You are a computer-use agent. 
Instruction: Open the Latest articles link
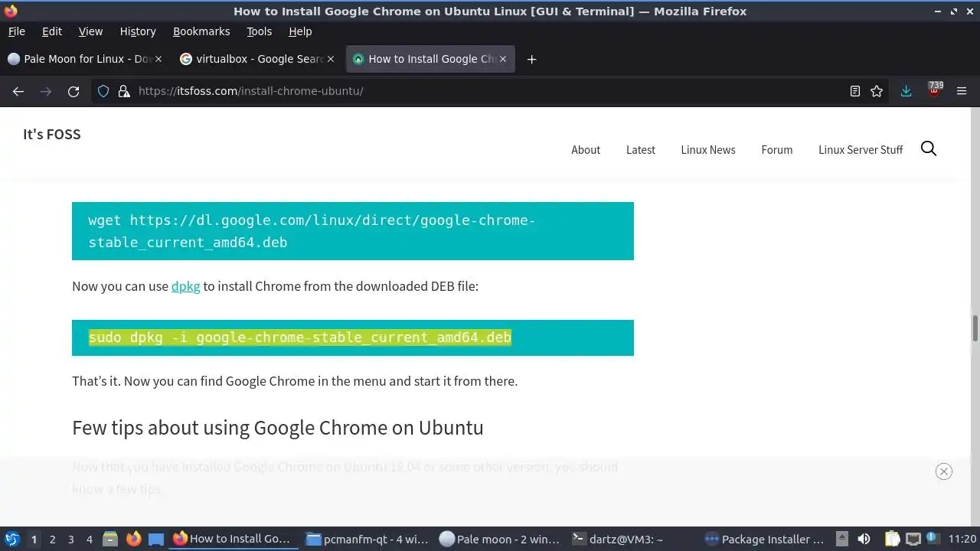[x=641, y=150]
